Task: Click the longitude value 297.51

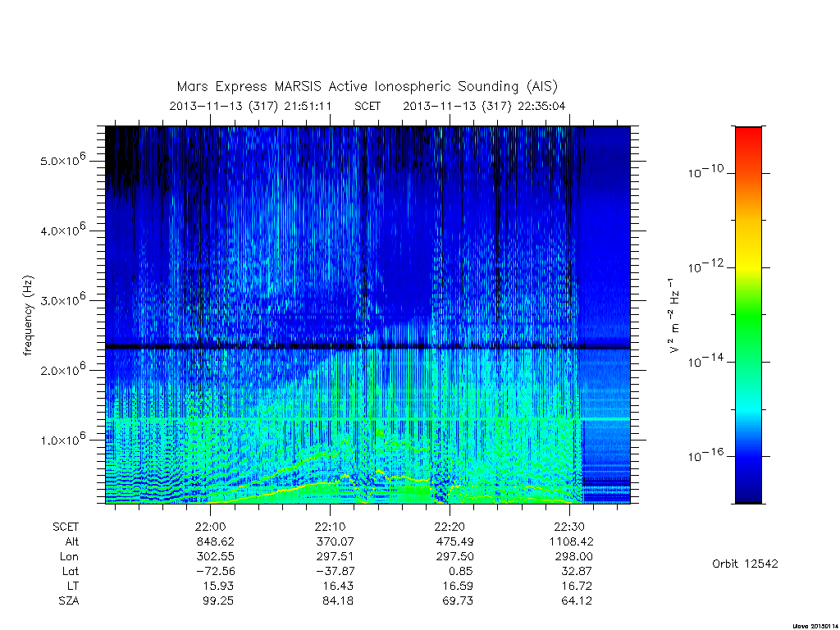Action: pyautogui.click(x=335, y=557)
